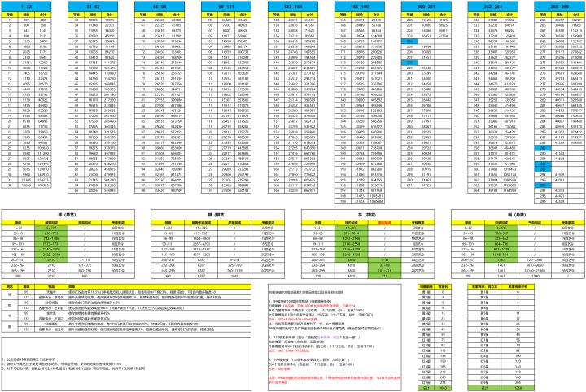Click the "2025" experience cell in level 7 row

(26, 52)
